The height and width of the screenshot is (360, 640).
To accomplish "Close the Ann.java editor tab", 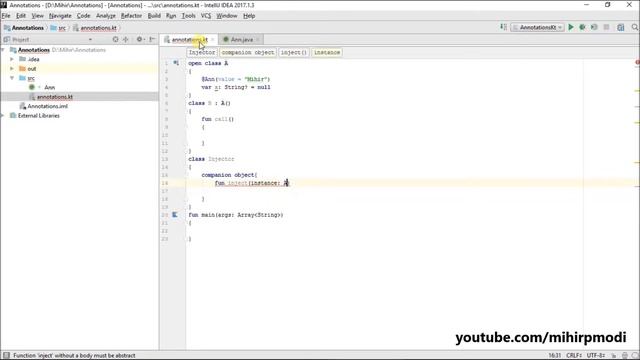I will 258,40.
